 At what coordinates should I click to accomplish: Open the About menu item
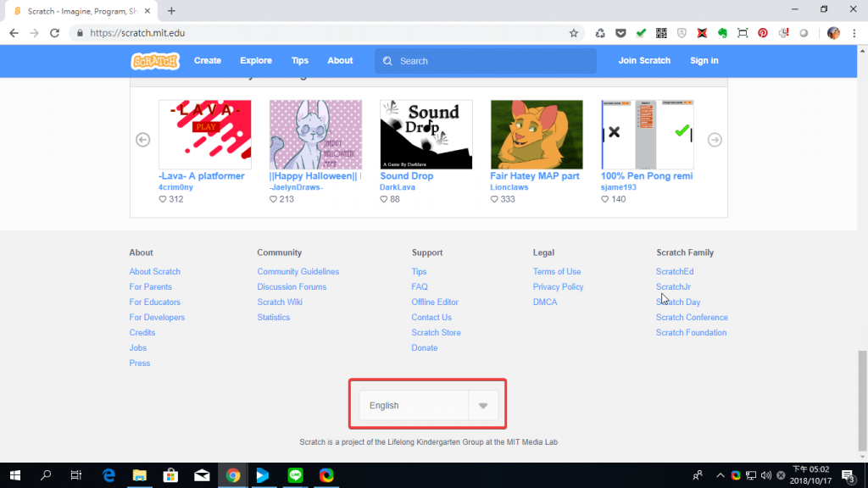point(340,61)
